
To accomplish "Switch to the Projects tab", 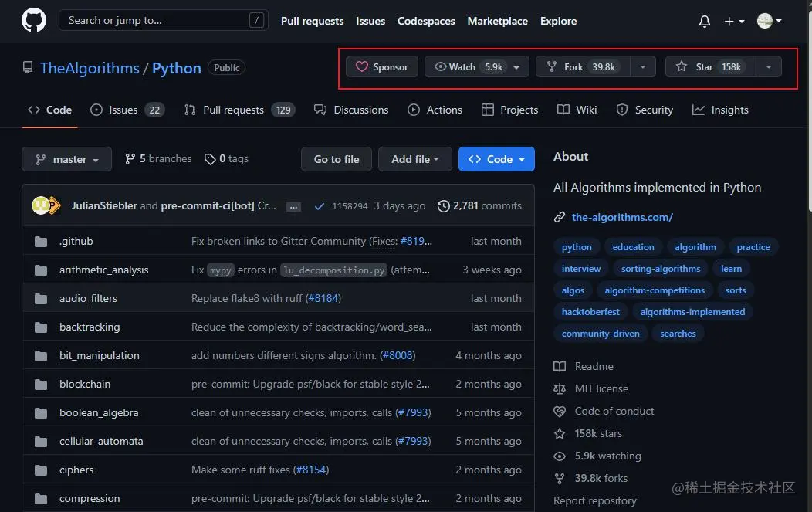I will click(509, 110).
